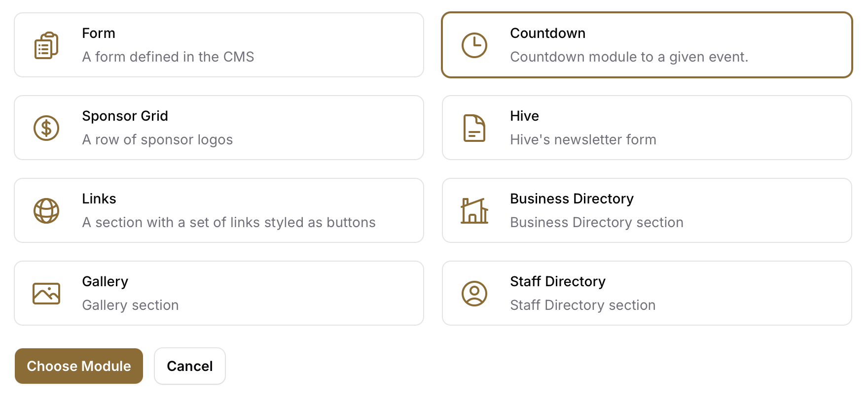Click the selected Countdown module card
Image resolution: width=868 pixels, height=401 pixels.
pyautogui.click(x=647, y=45)
